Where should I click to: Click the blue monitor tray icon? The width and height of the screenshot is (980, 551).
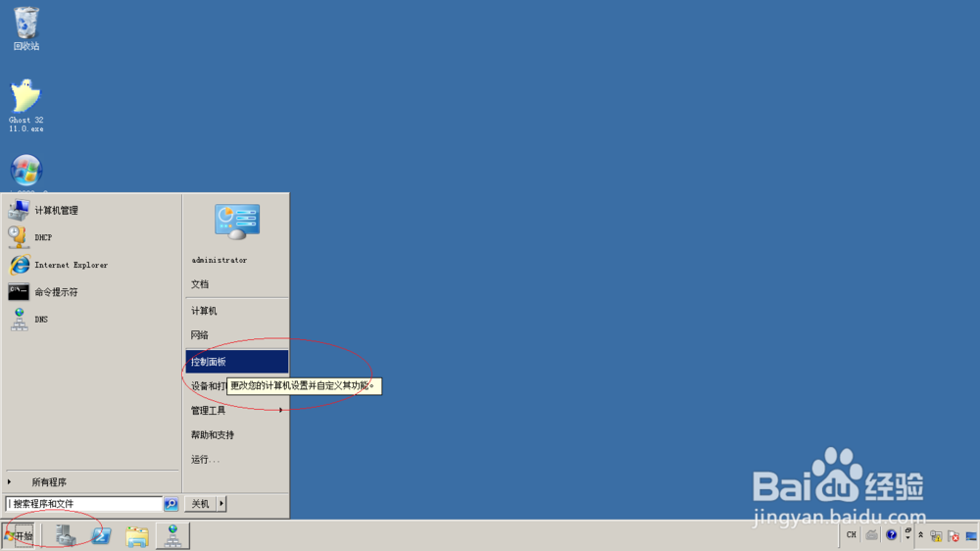[x=971, y=536]
